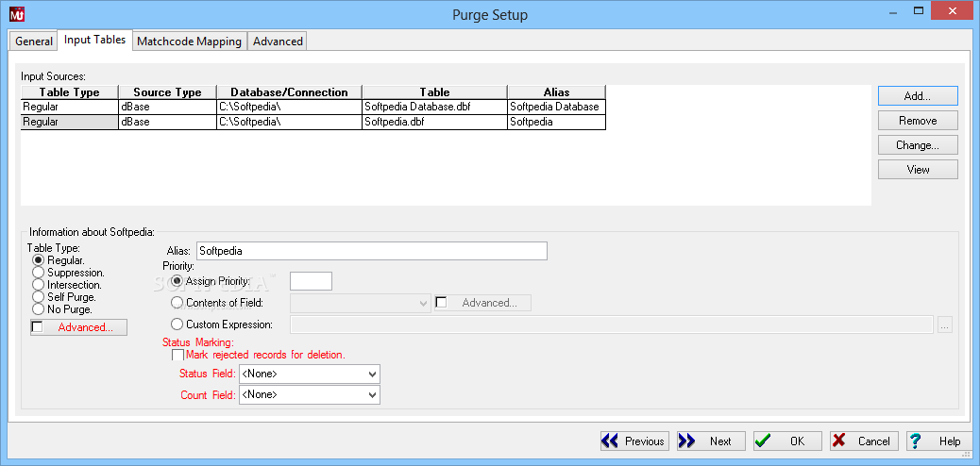Add a new input source

pos(918,96)
